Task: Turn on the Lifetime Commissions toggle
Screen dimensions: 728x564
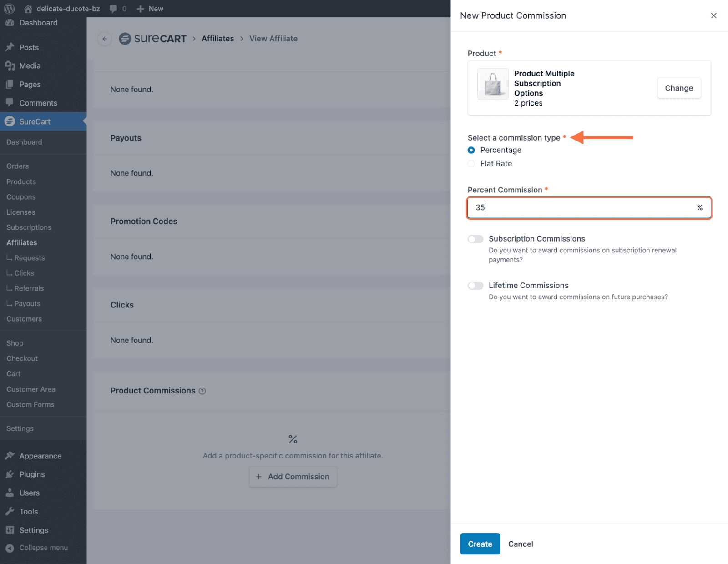Action: (475, 286)
